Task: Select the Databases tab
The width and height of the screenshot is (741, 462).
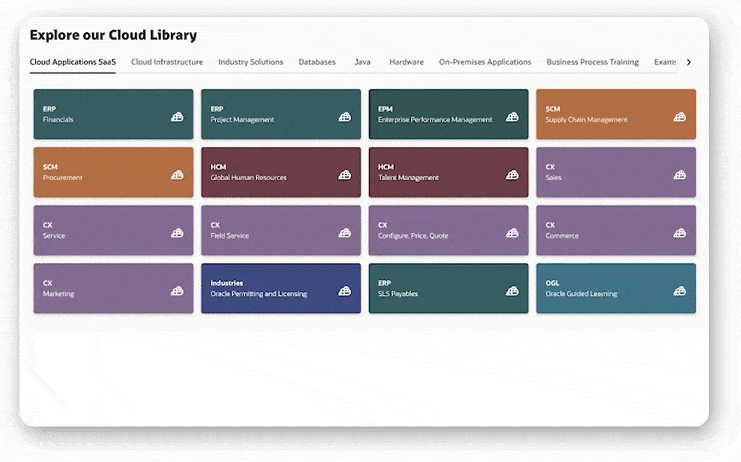Action: pyautogui.click(x=317, y=62)
